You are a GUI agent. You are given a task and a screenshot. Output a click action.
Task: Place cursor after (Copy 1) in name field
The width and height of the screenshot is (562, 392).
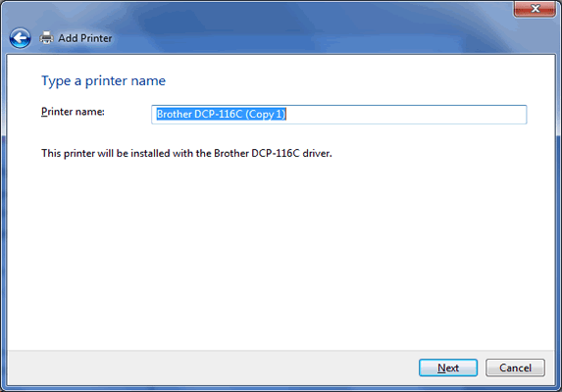(x=286, y=115)
